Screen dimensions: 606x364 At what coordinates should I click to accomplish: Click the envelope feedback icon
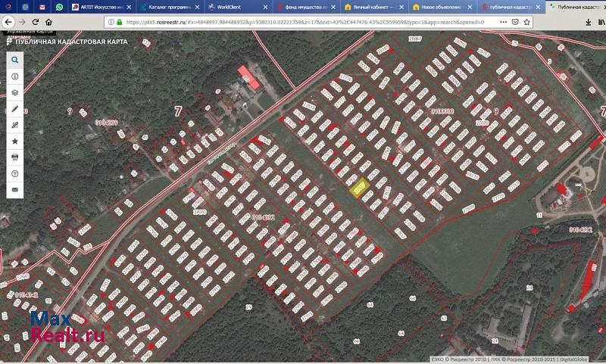point(14,188)
